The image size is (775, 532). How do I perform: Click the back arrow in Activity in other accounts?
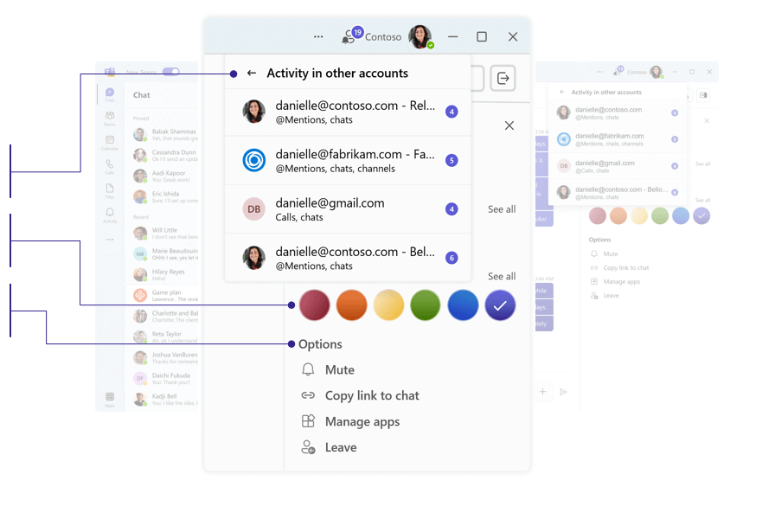point(252,74)
